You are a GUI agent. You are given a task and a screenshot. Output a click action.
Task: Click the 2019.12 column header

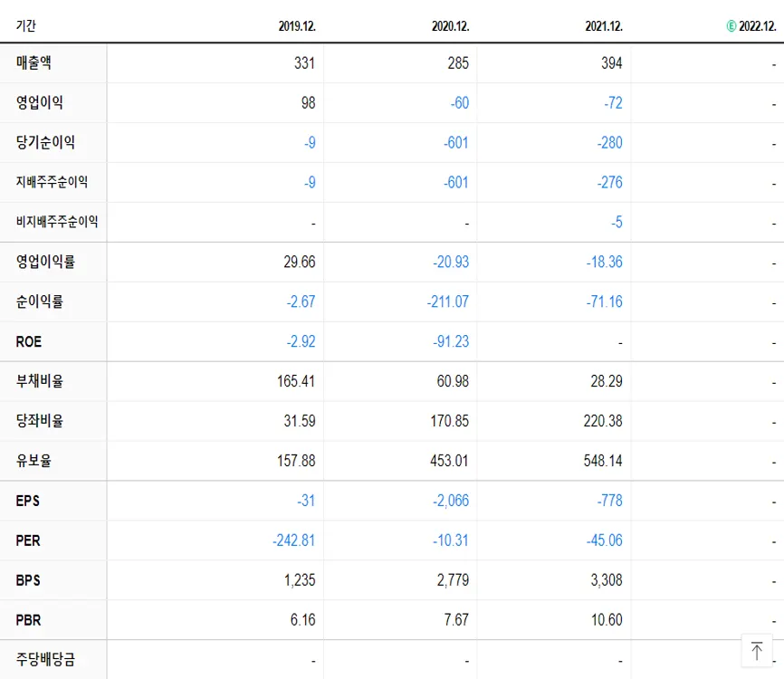[x=297, y=26]
